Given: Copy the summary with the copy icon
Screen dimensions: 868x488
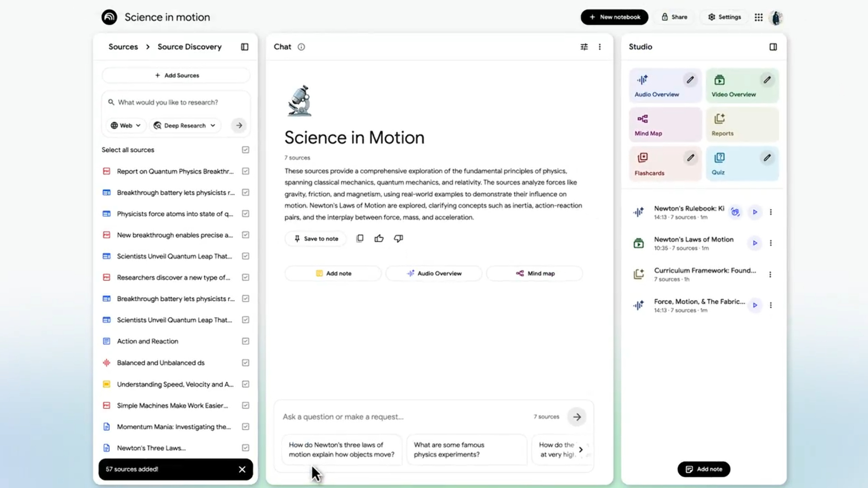Looking at the screenshot, I should click(x=360, y=239).
